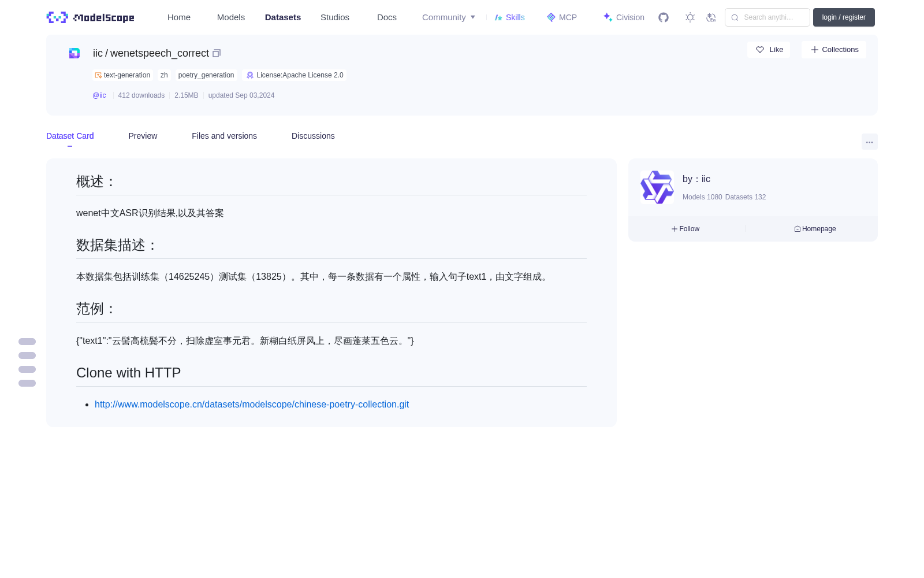924x578 pixels.
Task: Add dataset to Collections
Action: 834,50
